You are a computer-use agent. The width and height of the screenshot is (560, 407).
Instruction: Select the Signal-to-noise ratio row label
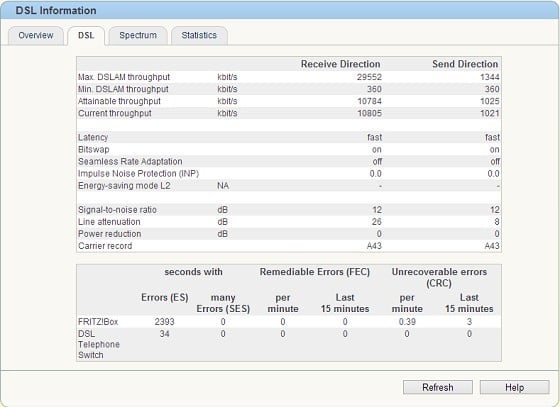pos(117,210)
